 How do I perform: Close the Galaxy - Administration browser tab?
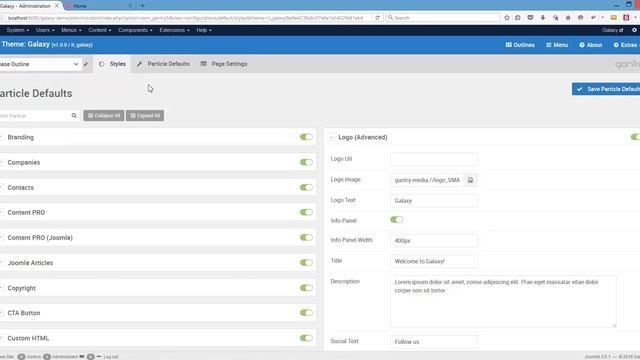(x=57, y=6)
